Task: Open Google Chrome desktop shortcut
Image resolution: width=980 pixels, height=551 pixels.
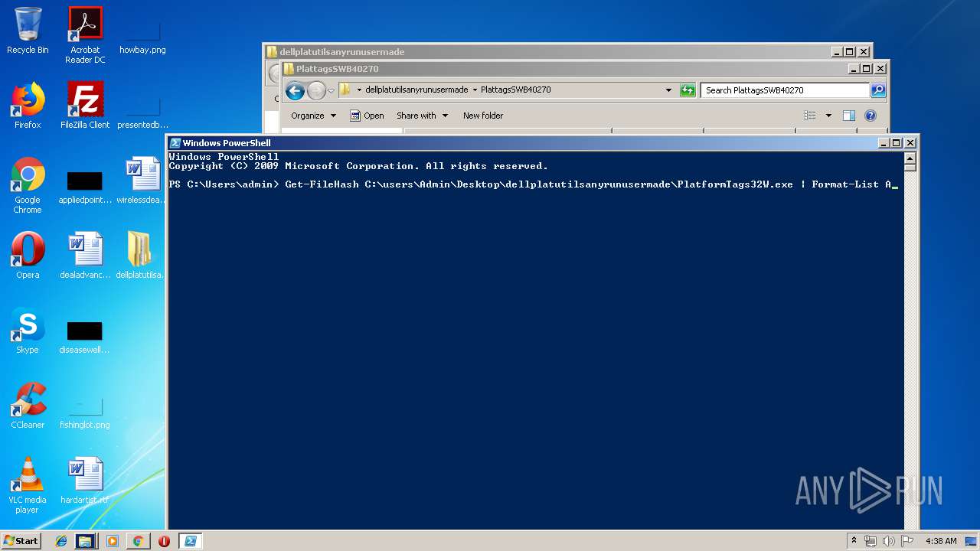Action: tap(28, 185)
